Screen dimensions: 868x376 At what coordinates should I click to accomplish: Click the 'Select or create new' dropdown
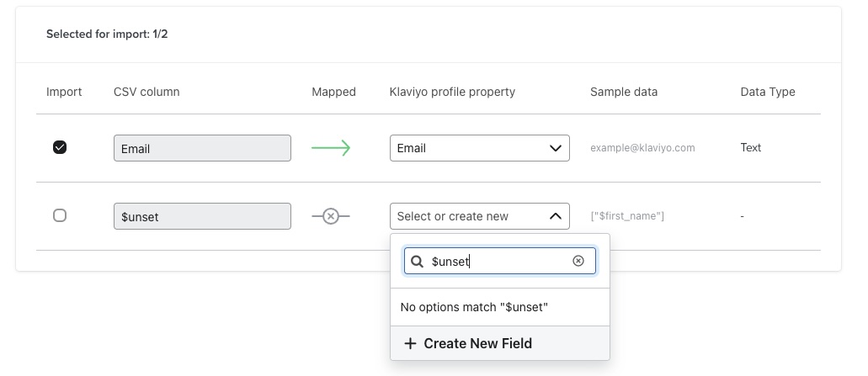pyautogui.click(x=467, y=216)
